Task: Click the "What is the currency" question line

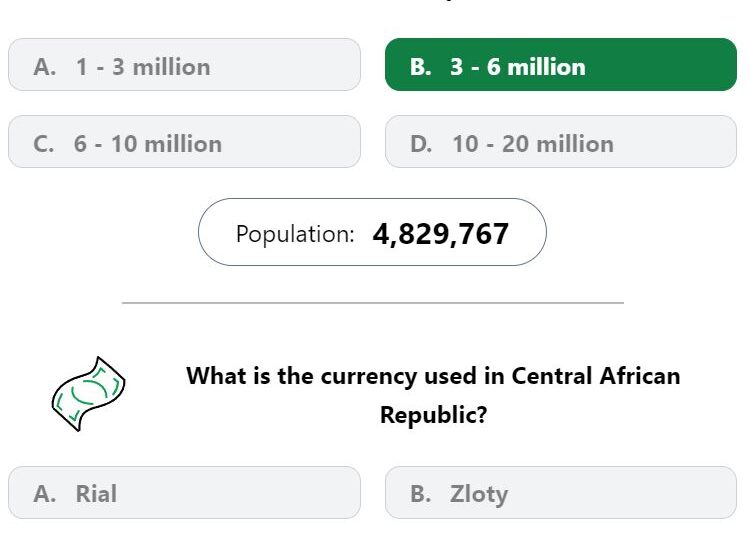Action: (433, 376)
